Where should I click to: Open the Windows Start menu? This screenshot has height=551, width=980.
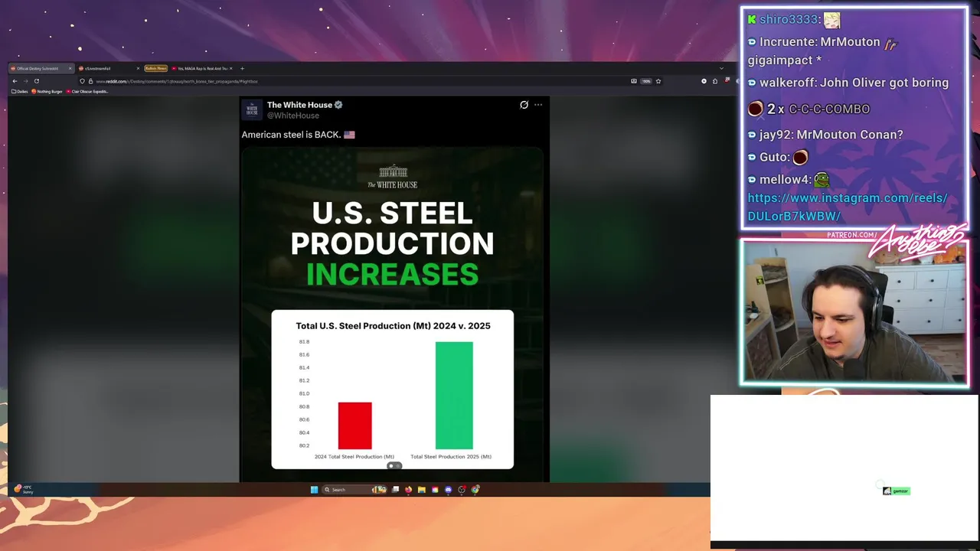pos(314,490)
